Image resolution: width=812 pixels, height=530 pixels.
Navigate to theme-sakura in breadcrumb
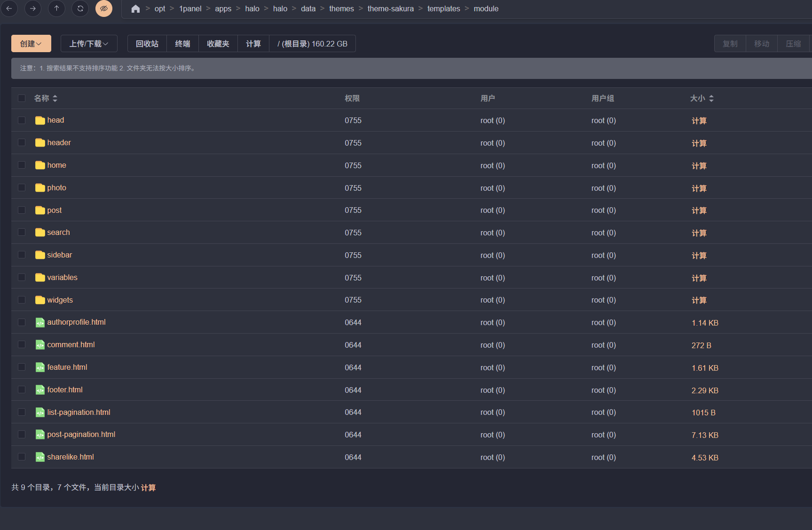(390, 9)
